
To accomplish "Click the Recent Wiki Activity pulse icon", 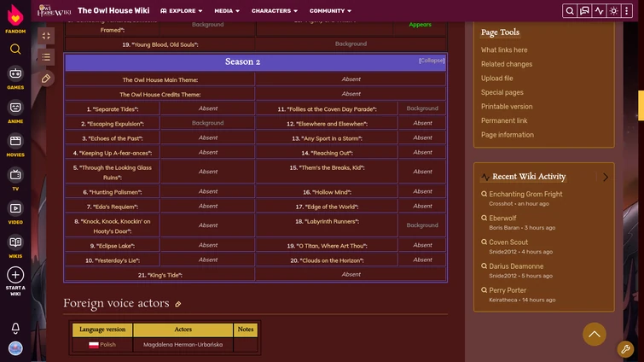I will click(x=485, y=177).
